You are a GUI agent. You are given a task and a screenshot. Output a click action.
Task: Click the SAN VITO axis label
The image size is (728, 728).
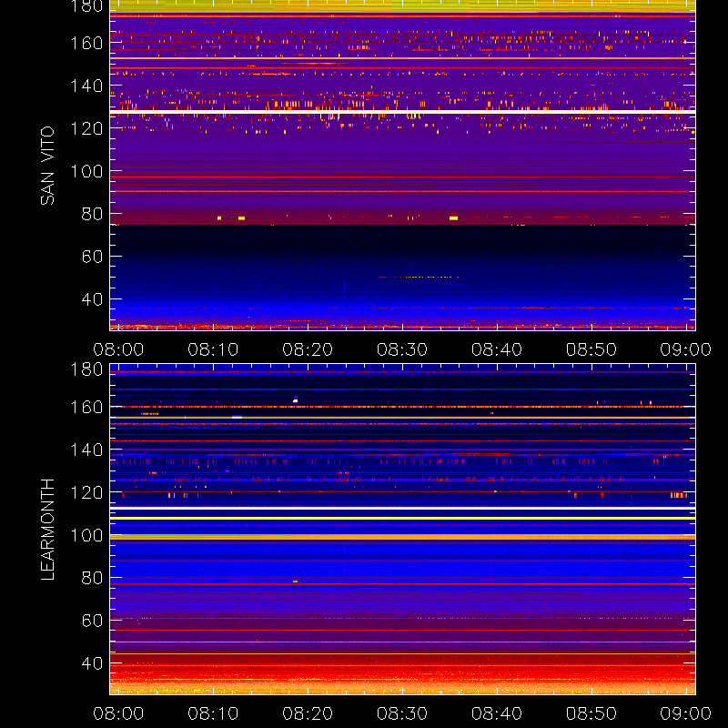[47, 166]
